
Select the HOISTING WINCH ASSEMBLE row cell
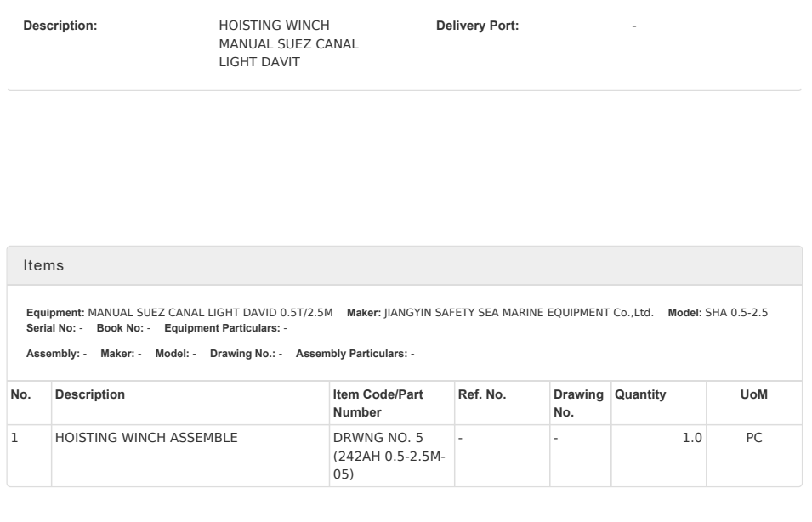point(146,439)
